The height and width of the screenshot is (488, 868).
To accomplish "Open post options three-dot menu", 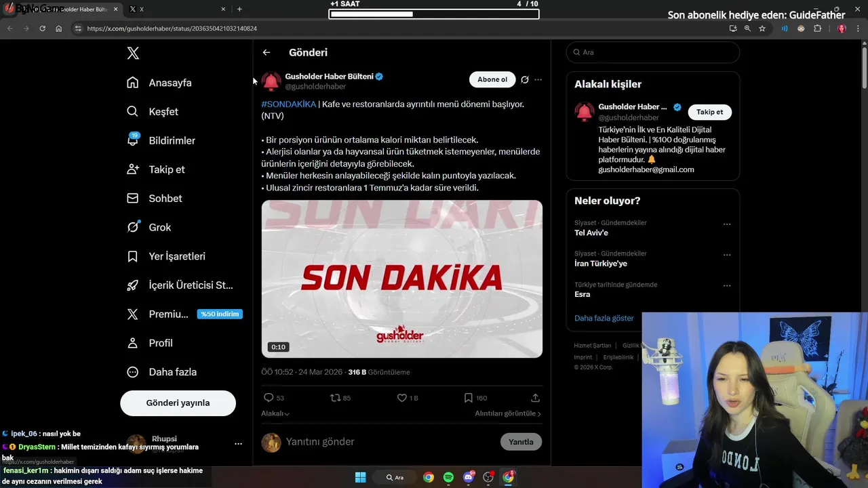I will 538,80.
